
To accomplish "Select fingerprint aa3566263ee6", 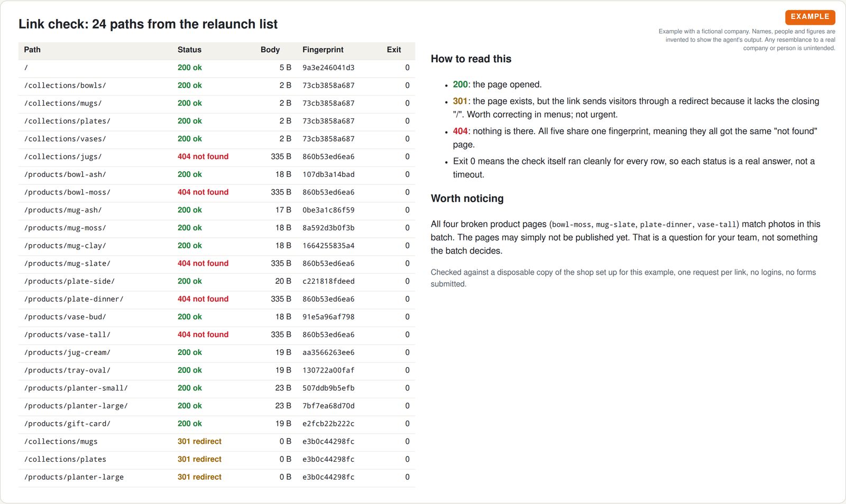I will pos(328,352).
